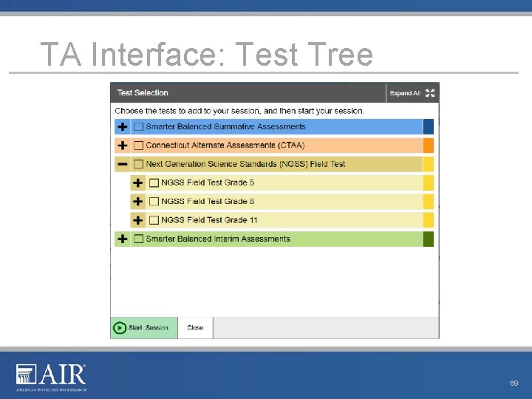Viewport: 532px width, 399px height.
Task: Click the 'Test Selection' panel title
Action: [x=143, y=92]
